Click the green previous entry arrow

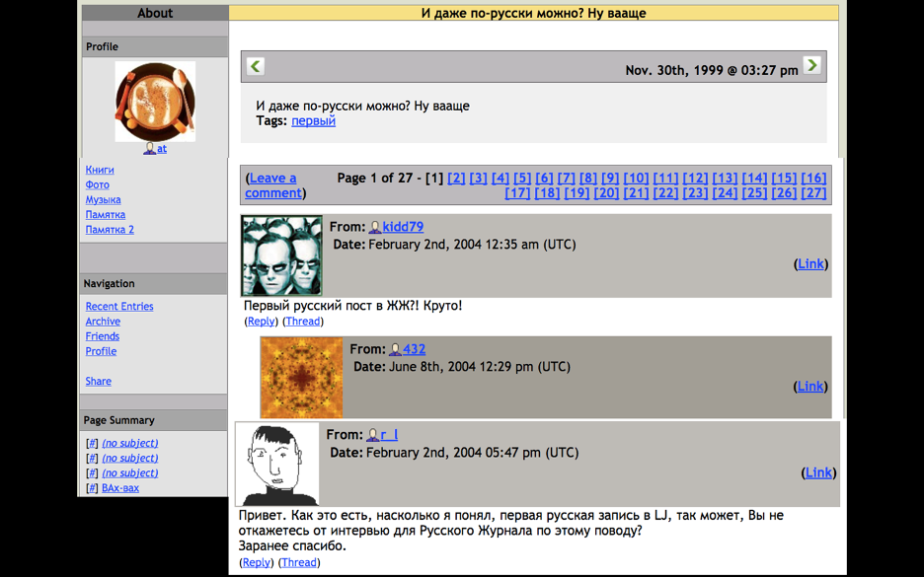tap(256, 66)
